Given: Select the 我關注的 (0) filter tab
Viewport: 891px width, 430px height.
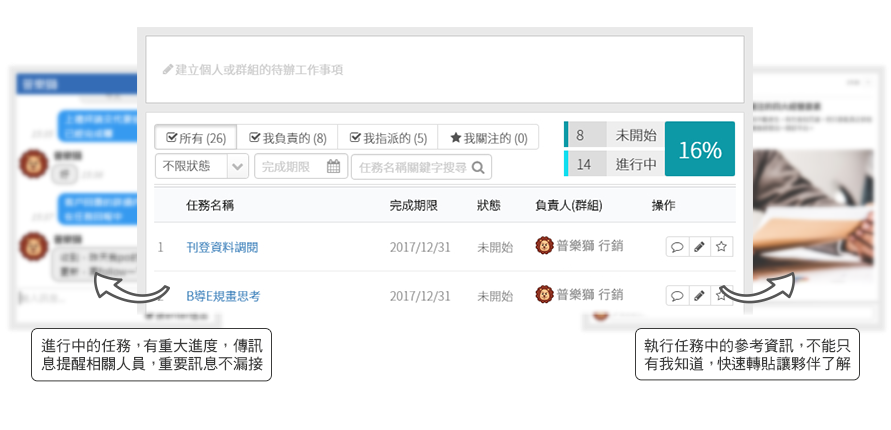Looking at the screenshot, I should click(488, 137).
